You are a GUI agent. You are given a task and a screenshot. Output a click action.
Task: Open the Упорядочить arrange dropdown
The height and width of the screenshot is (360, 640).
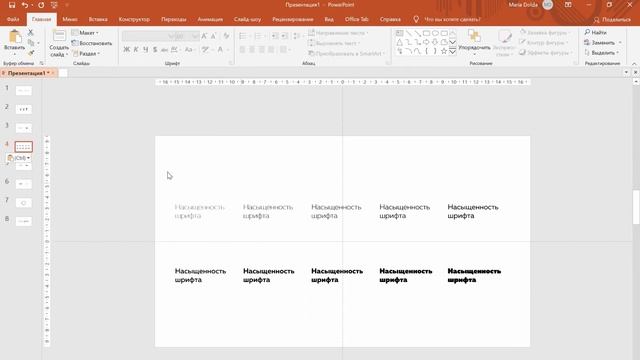(474, 42)
